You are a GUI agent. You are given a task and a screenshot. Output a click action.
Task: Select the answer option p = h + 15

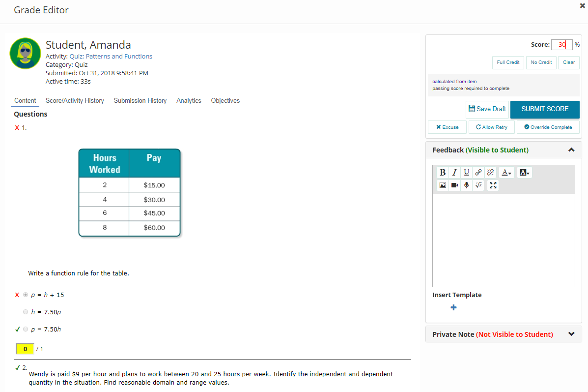pyautogui.click(x=25, y=295)
